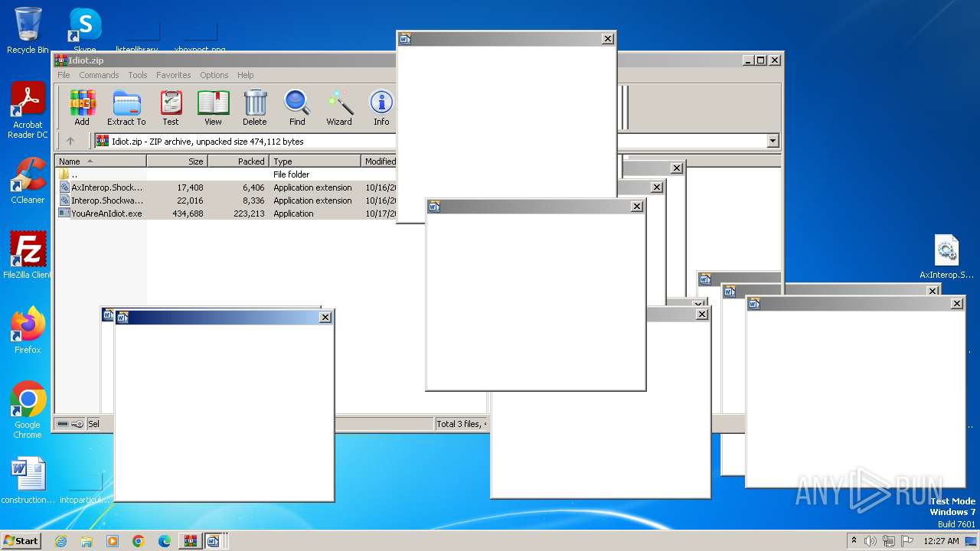This screenshot has width=980, height=551.
Task: Click the Total 3 files status text
Action: (462, 424)
